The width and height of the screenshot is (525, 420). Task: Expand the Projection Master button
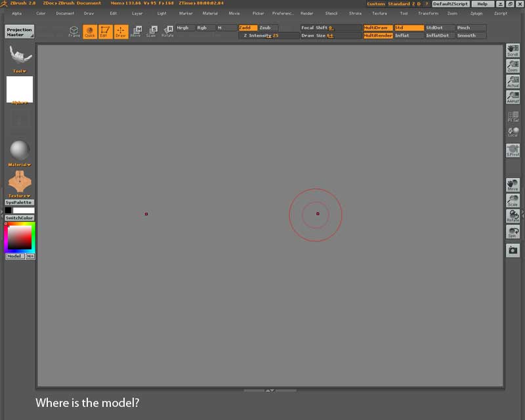20,31
